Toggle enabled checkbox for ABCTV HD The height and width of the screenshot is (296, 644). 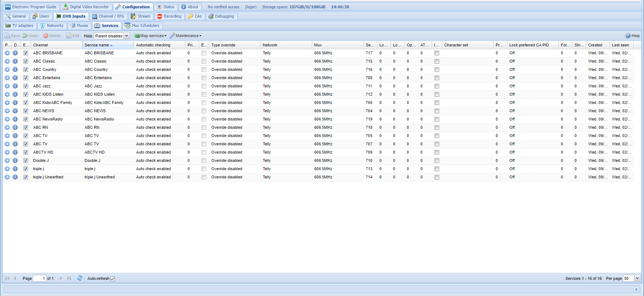pyautogui.click(x=26, y=152)
